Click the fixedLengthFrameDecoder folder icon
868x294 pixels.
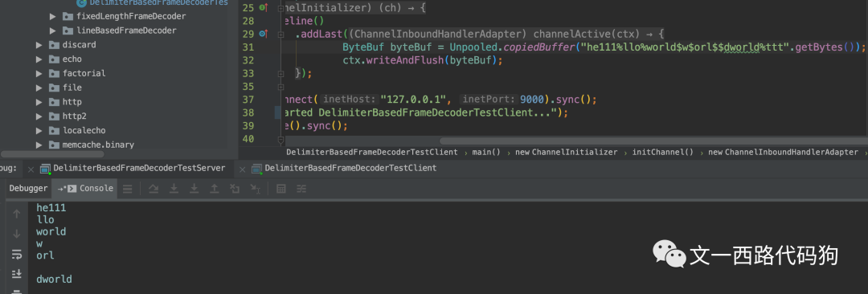click(68, 16)
